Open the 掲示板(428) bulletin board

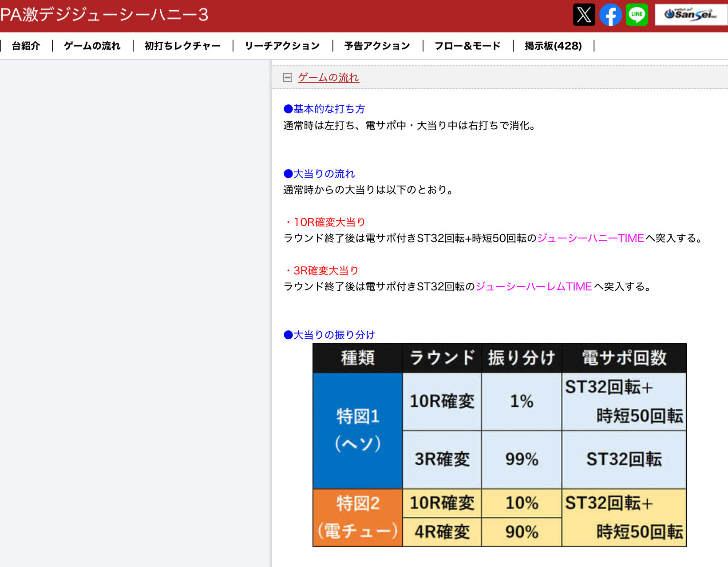click(553, 46)
